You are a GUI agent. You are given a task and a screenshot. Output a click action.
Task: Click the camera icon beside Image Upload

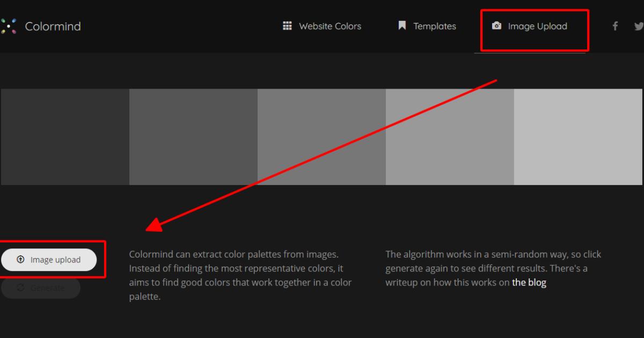[x=497, y=26]
